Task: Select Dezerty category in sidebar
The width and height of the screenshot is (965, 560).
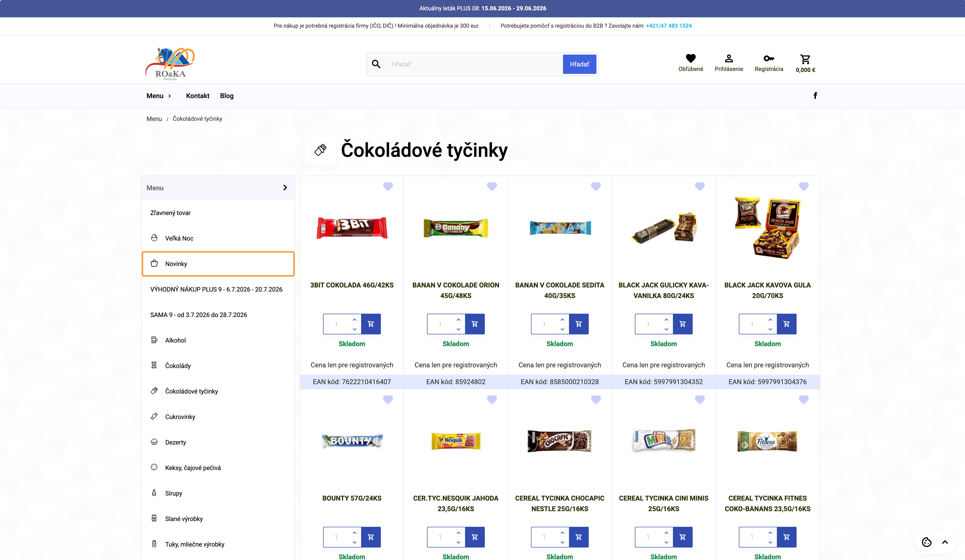Action: pyautogui.click(x=218, y=442)
